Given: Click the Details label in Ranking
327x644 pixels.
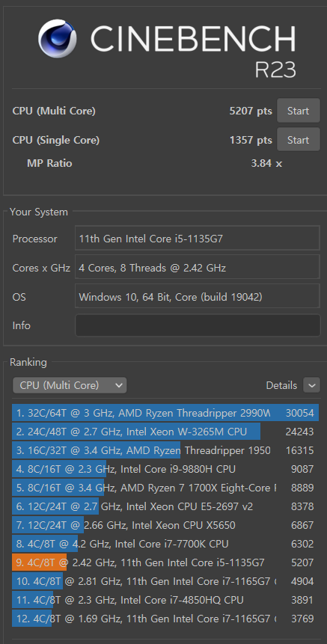Looking at the screenshot, I should [x=281, y=385].
